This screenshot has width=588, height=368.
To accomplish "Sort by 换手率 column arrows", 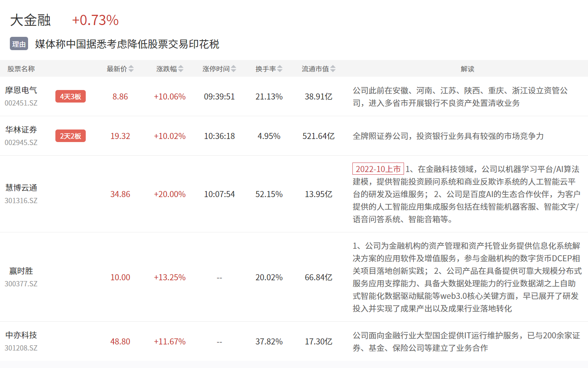I will 280,69.
